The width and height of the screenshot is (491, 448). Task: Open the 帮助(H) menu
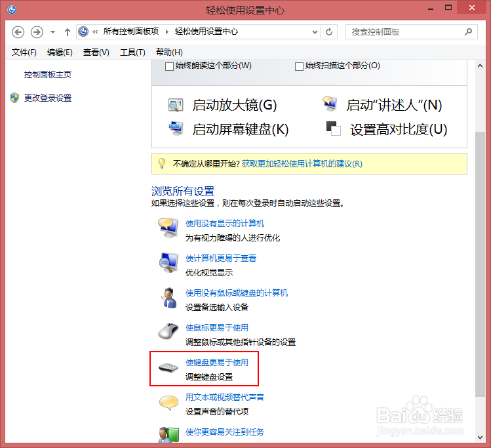pyautogui.click(x=169, y=52)
